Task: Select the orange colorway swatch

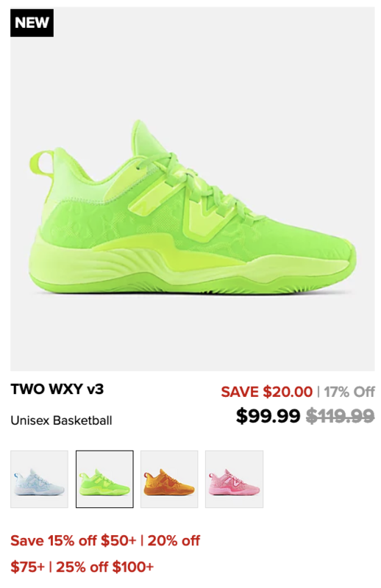Action: click(169, 479)
